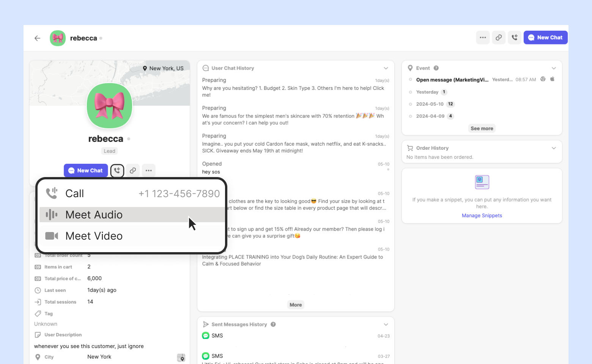The width and height of the screenshot is (592, 364).
Task: Open the SMS message dated 04-23
Action: (296, 336)
